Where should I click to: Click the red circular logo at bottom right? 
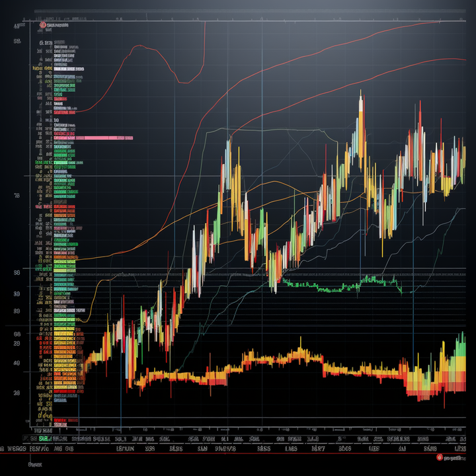(439, 457)
